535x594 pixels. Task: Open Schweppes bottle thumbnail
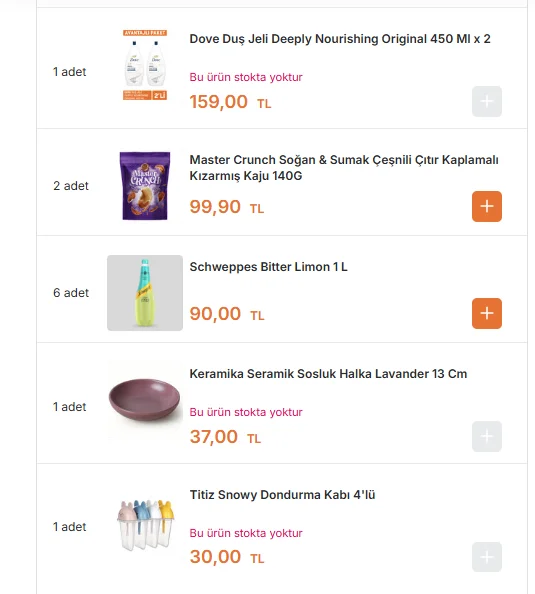pos(145,293)
